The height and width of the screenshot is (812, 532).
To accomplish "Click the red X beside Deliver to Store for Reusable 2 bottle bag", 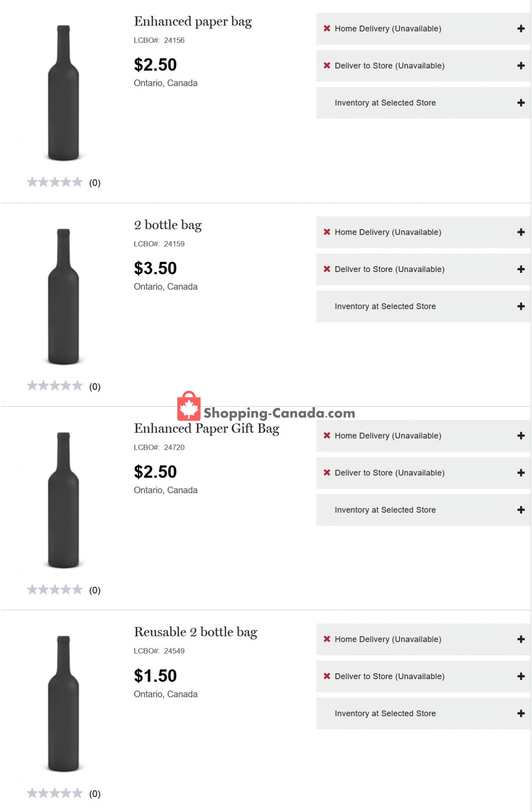I will tap(327, 676).
